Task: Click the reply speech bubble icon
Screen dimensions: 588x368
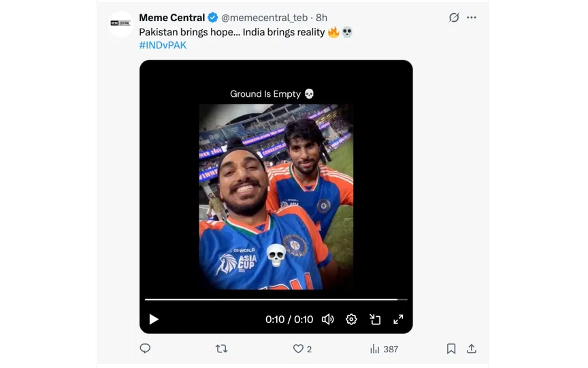Action: coord(145,348)
